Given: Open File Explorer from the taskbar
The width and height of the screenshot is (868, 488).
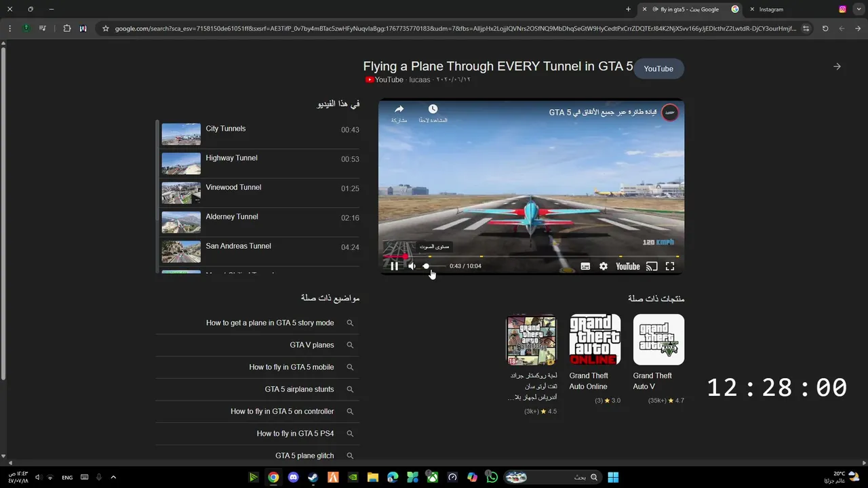Looking at the screenshot, I should 373,477.
